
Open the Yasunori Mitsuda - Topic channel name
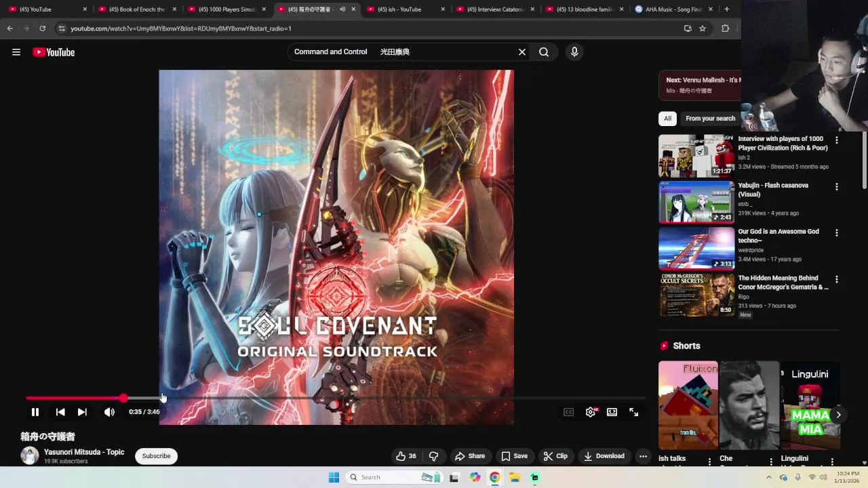pyautogui.click(x=84, y=452)
